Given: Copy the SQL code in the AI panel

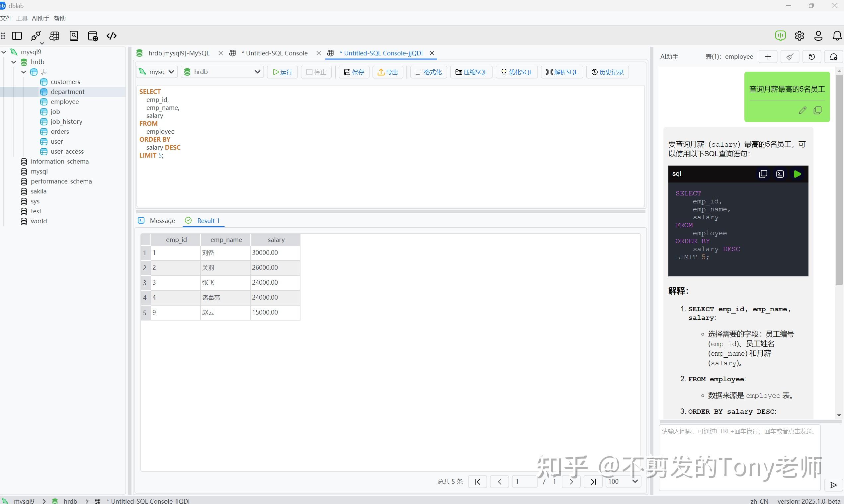Looking at the screenshot, I should [x=763, y=174].
